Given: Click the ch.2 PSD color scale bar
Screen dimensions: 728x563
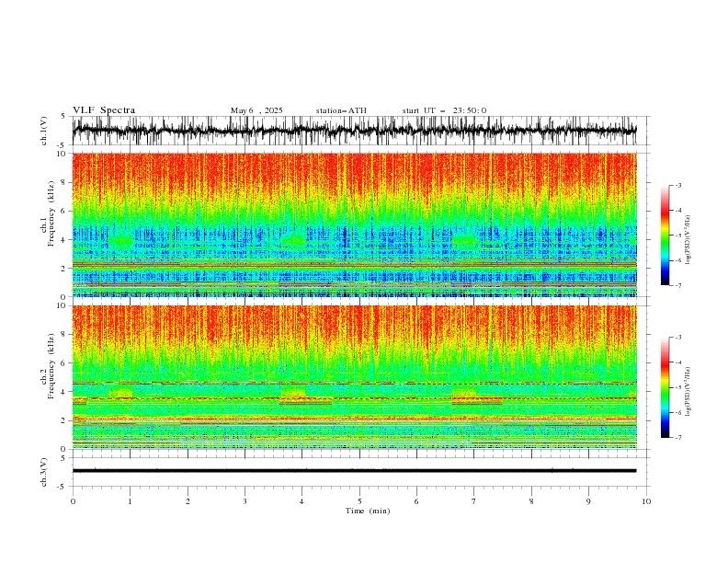Looking at the screenshot, I should (x=665, y=387).
